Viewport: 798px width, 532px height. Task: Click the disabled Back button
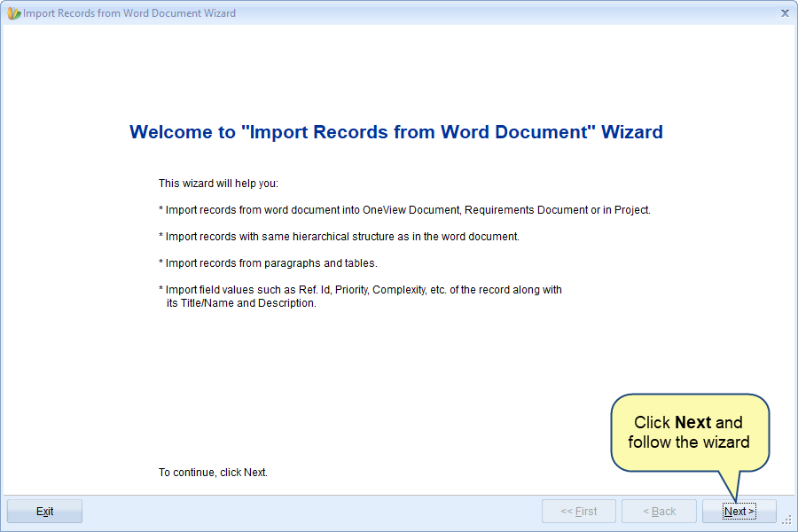point(659,511)
